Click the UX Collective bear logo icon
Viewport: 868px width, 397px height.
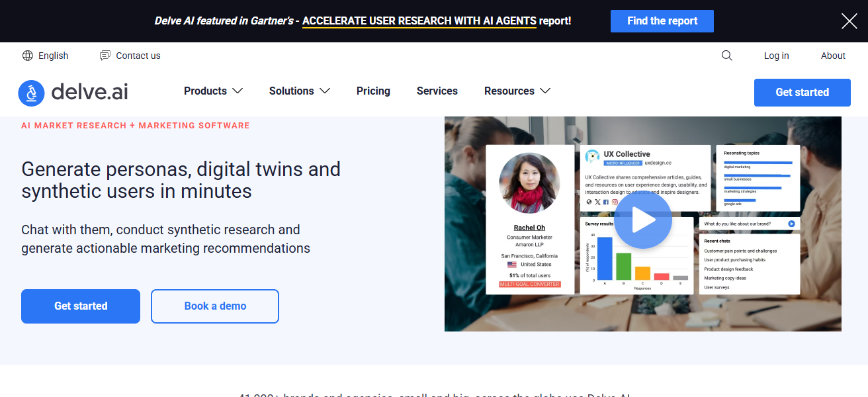coord(592,157)
